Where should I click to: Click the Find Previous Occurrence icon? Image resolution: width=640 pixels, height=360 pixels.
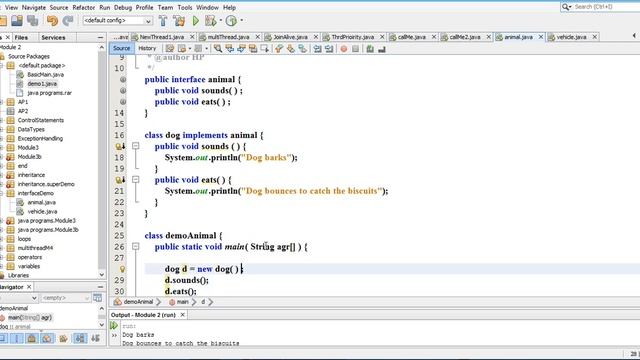click(x=230, y=49)
